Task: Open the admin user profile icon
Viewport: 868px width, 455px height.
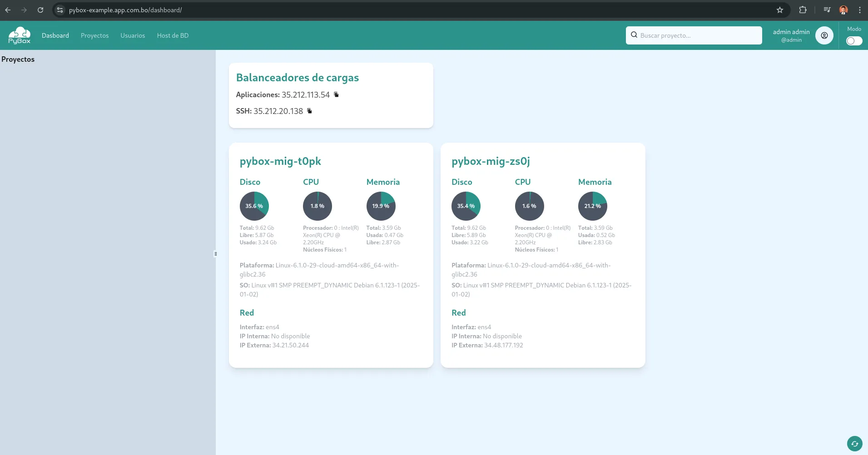Action: (824, 35)
